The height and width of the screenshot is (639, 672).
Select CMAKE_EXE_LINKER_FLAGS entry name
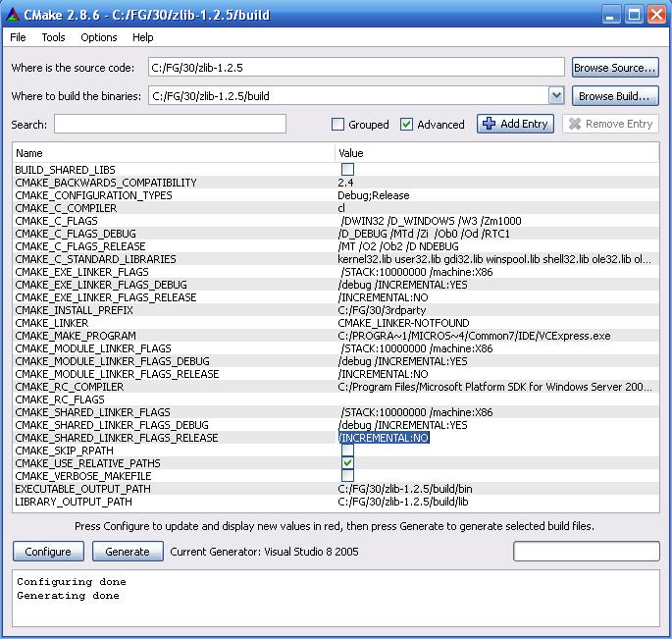tap(81, 272)
